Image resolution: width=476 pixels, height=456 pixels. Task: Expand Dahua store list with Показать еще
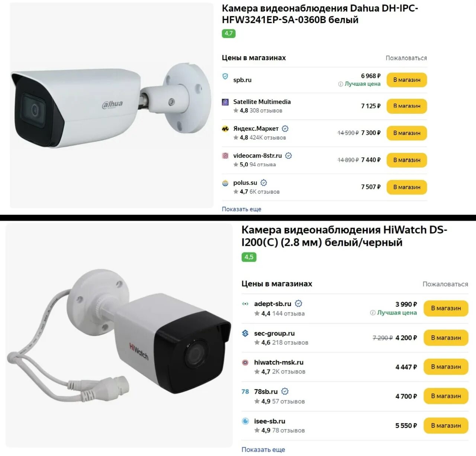click(242, 209)
